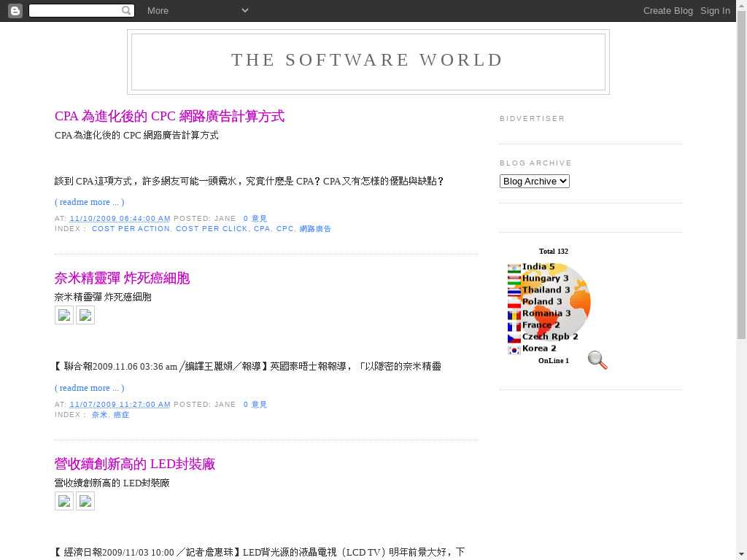Image resolution: width=747 pixels, height=560 pixels.
Task: Open 0 意見 comments for 奈米精靈彈 post
Action: click(x=255, y=405)
